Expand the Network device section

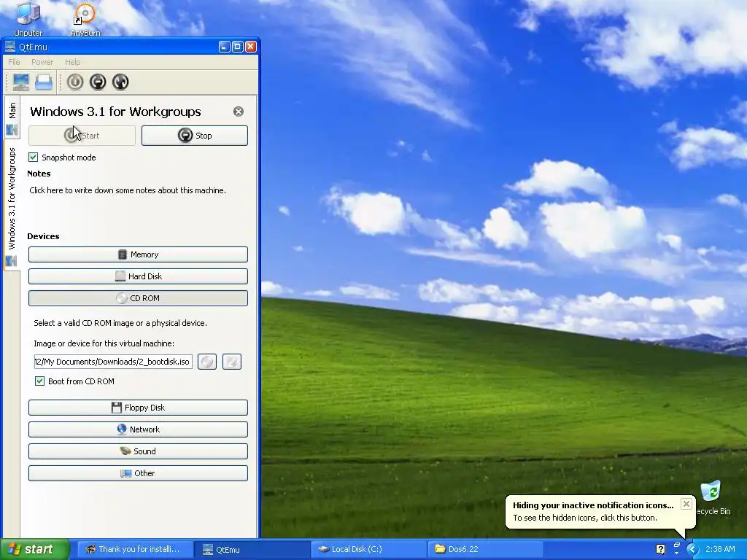[138, 429]
